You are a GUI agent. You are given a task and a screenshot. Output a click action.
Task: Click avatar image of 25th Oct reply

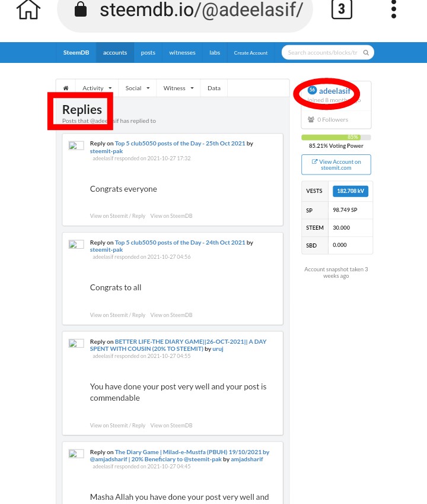click(x=76, y=145)
